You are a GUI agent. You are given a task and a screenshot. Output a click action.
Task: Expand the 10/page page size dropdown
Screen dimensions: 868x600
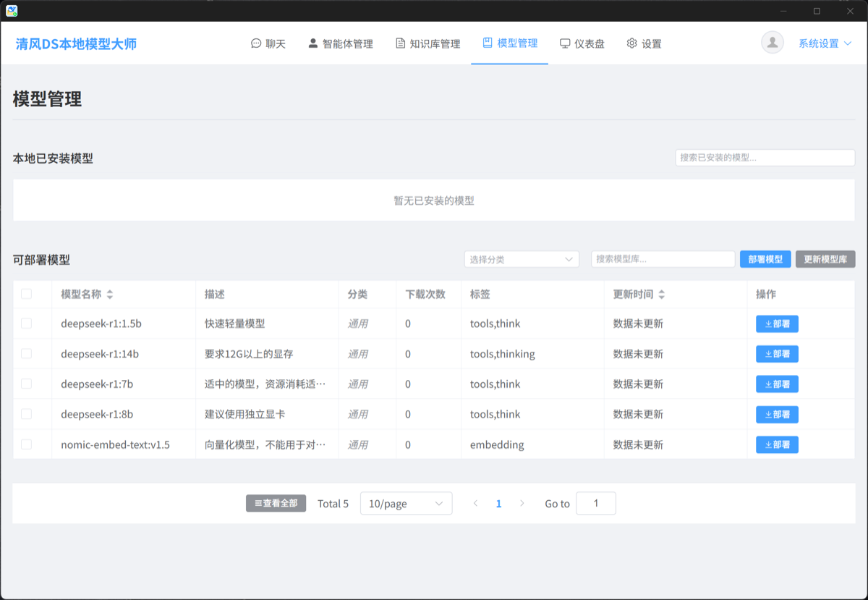(406, 504)
